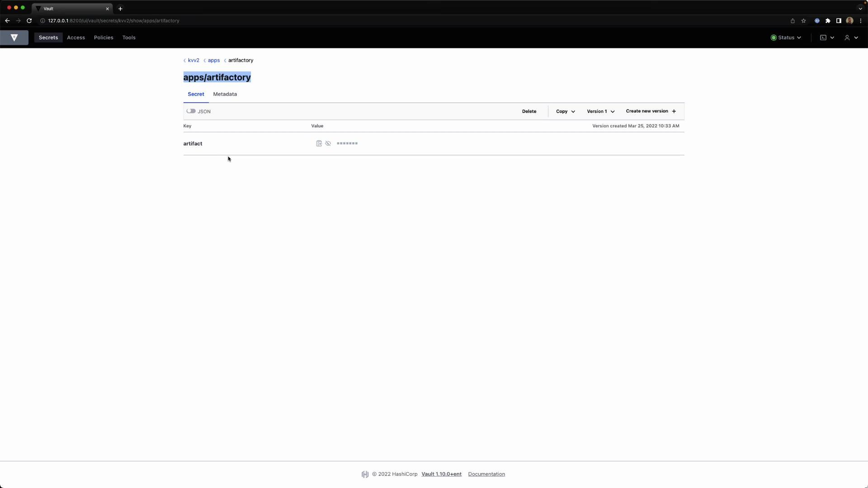Image resolution: width=868 pixels, height=488 pixels.
Task: Click the masked artifact value dots
Action: (347, 144)
